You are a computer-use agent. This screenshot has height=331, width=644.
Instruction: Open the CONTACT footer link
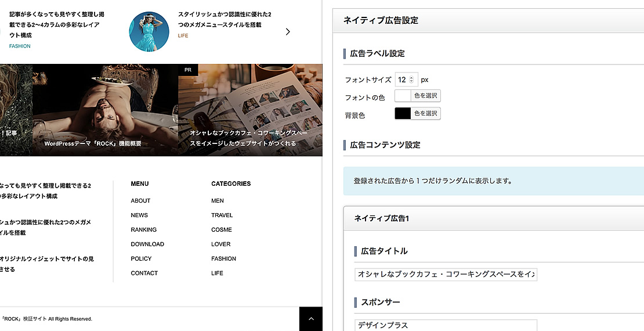coord(144,273)
